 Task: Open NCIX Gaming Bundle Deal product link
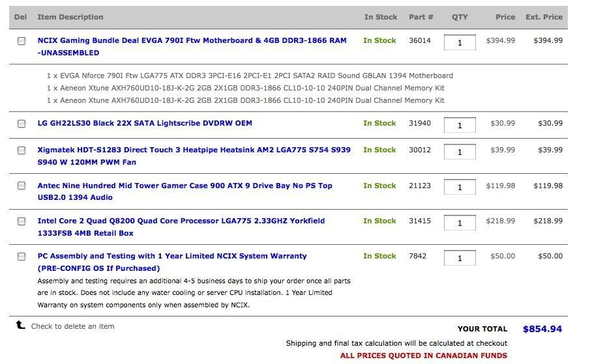pyautogui.click(x=192, y=40)
